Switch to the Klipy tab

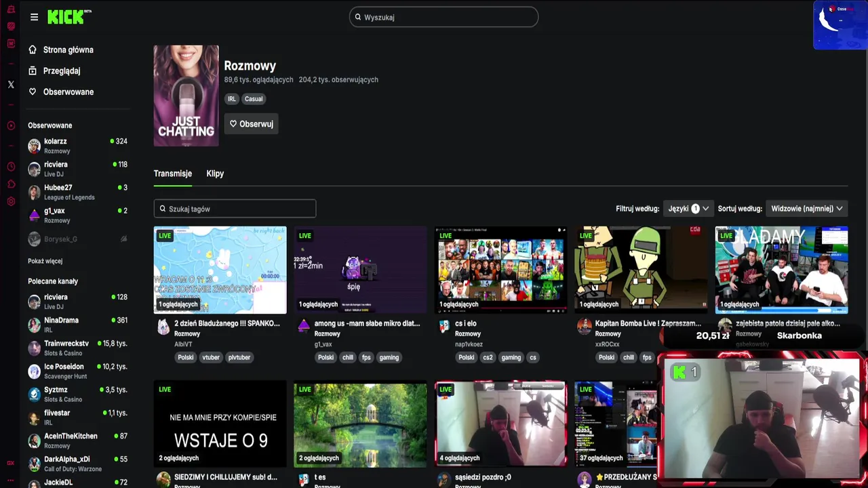click(x=215, y=174)
